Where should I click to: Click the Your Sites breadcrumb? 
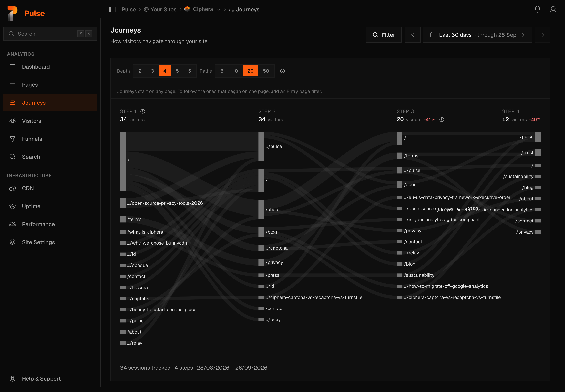(160, 9)
